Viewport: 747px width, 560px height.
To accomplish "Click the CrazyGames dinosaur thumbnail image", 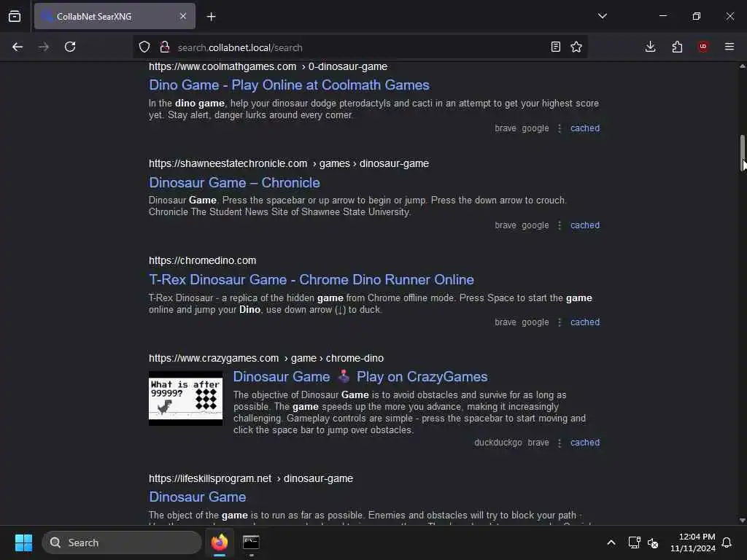I will pos(185,399).
